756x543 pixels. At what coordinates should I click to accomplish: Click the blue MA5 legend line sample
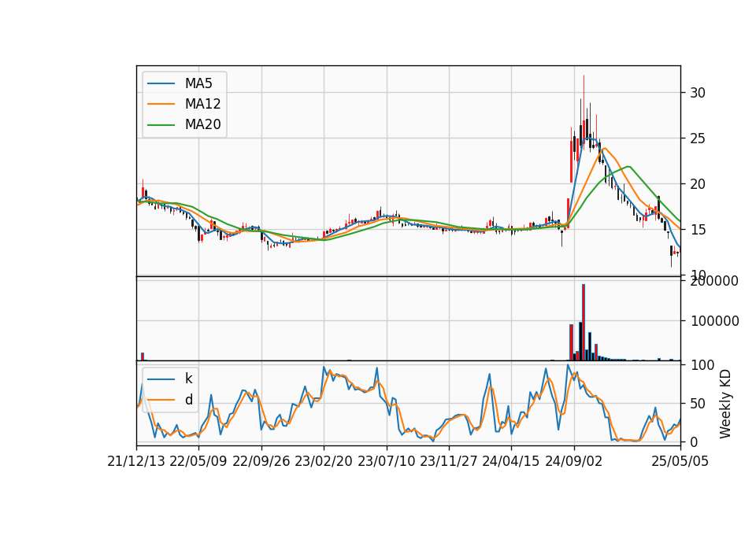click(x=161, y=84)
